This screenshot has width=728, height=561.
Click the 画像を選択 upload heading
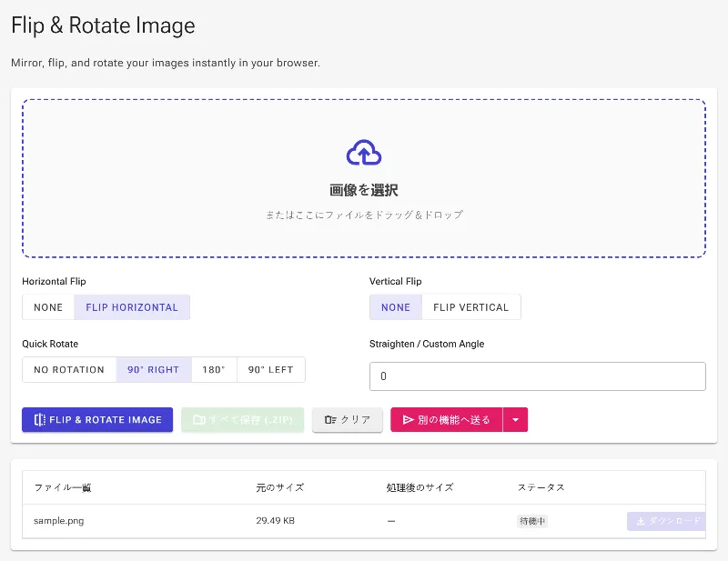364,190
